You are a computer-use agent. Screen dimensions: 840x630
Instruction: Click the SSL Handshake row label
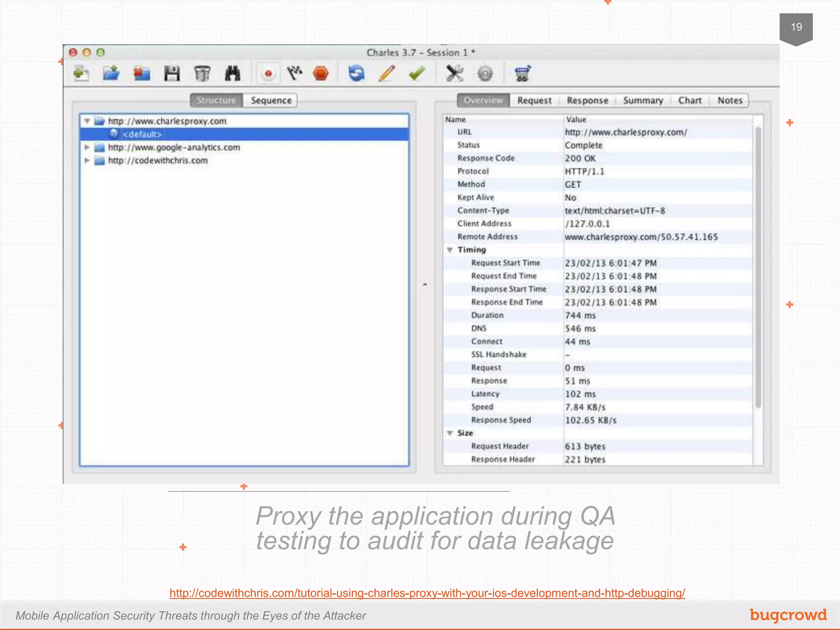499,355
